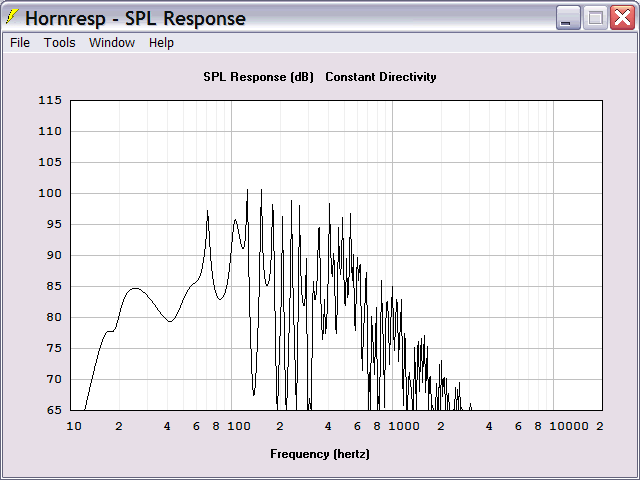640x480 pixels.
Task: Click the 10 hertz axis label
Action: tap(74, 427)
